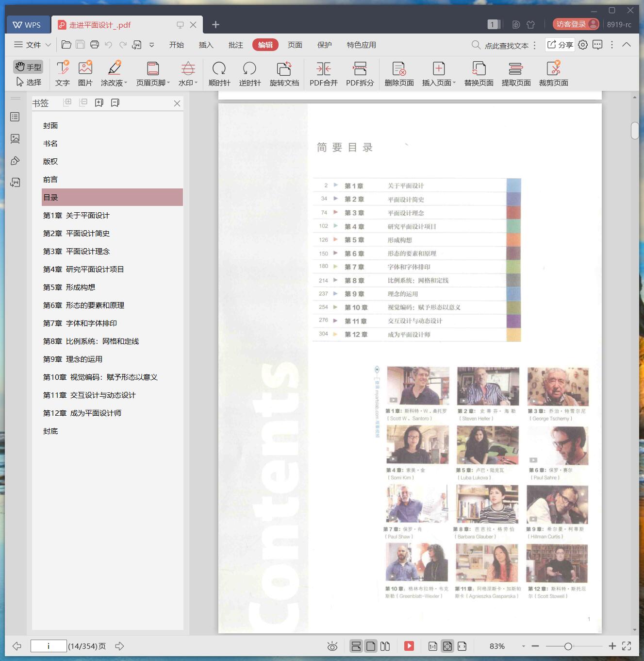
Task: Click the 访客登录 login button
Action: coord(576,24)
